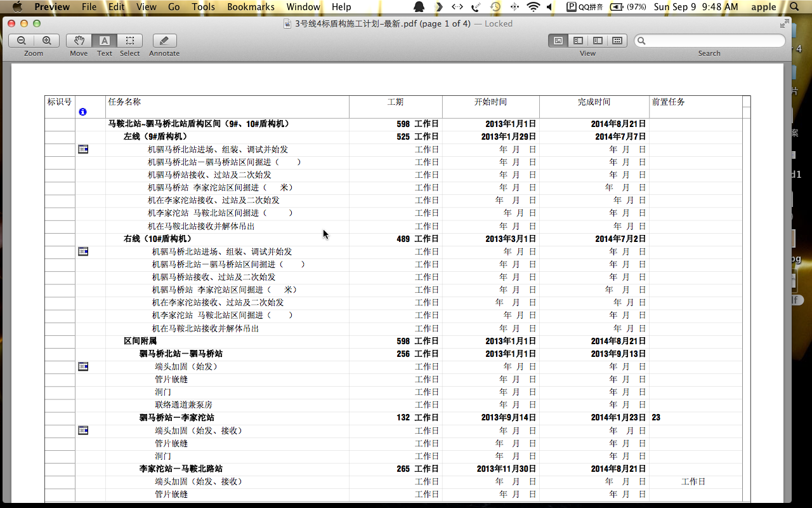Click the Zoom Out magnifier icon
The image size is (812, 508).
coord(21,40)
